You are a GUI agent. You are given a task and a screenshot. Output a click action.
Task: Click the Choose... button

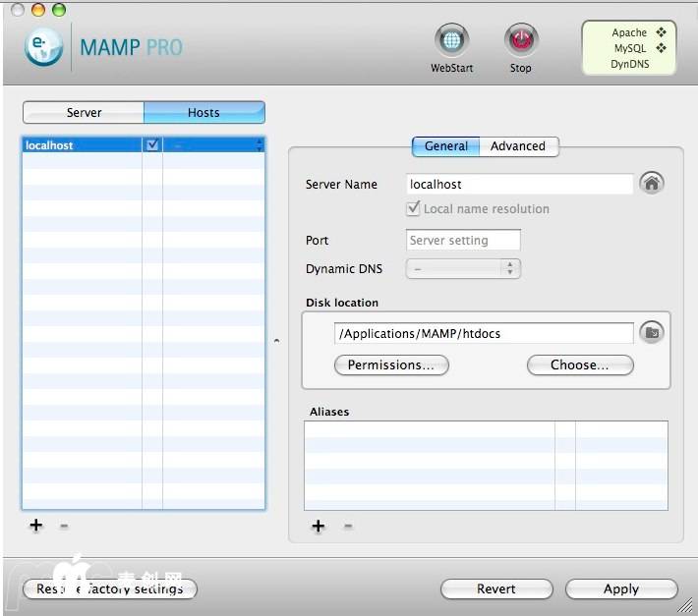pyautogui.click(x=580, y=365)
